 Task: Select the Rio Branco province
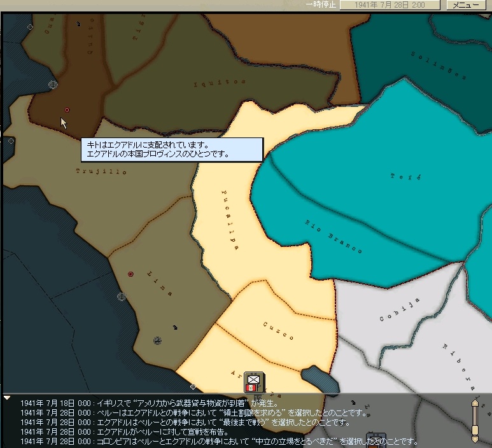click(x=334, y=237)
